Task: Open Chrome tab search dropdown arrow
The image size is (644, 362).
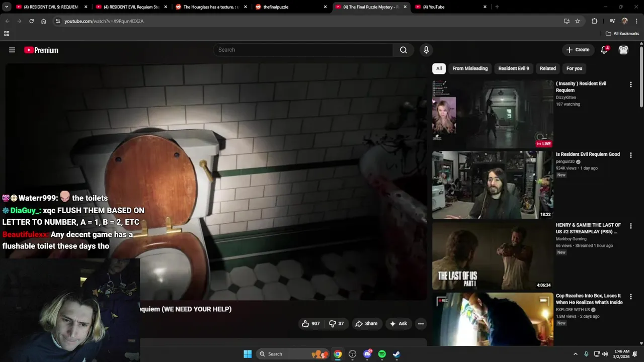Action: pyautogui.click(x=7, y=7)
